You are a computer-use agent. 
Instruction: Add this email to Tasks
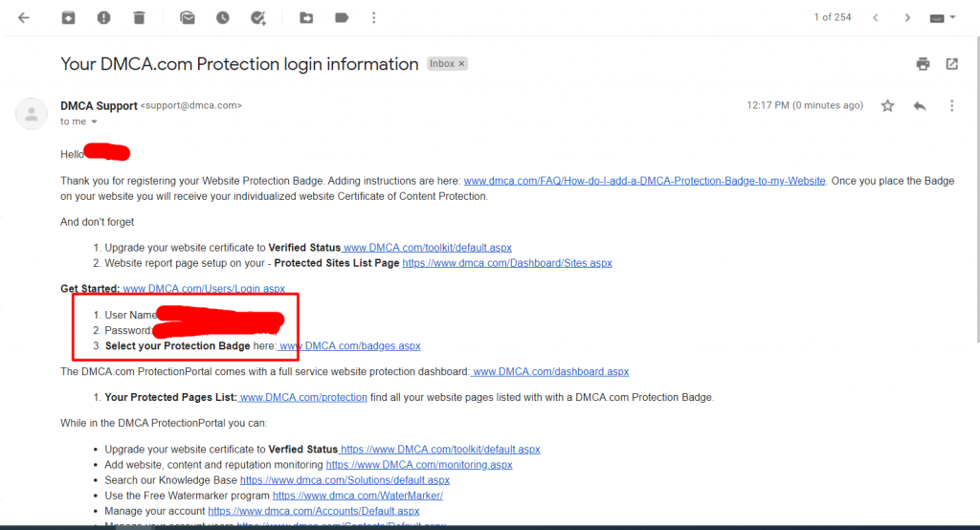coord(258,17)
